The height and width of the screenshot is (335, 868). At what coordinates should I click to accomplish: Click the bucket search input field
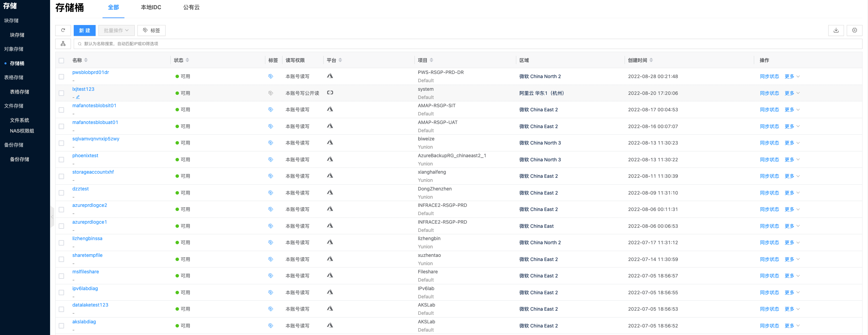click(468, 44)
